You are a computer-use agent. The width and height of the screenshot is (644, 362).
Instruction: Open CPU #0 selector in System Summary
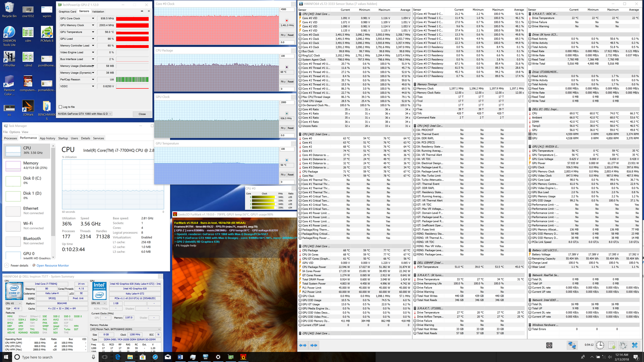click(x=12, y=303)
